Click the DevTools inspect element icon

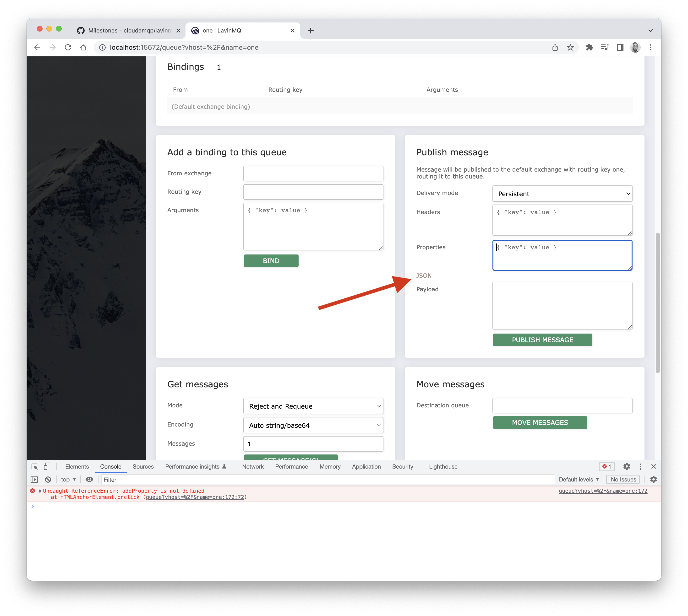(x=34, y=466)
